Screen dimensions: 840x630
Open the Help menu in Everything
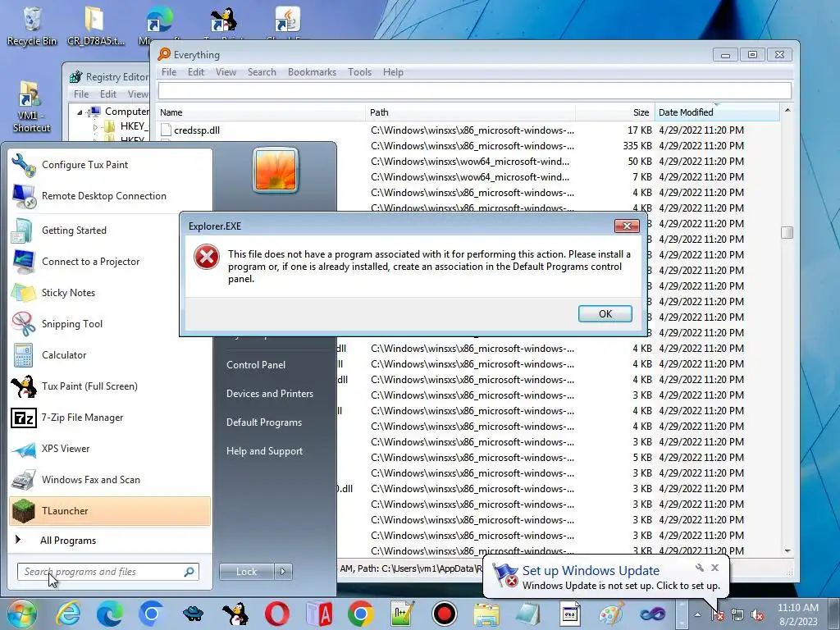coord(393,72)
